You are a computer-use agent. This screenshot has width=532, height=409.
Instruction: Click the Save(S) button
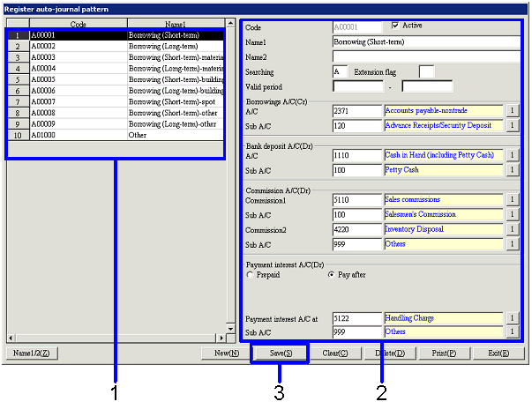click(x=280, y=353)
